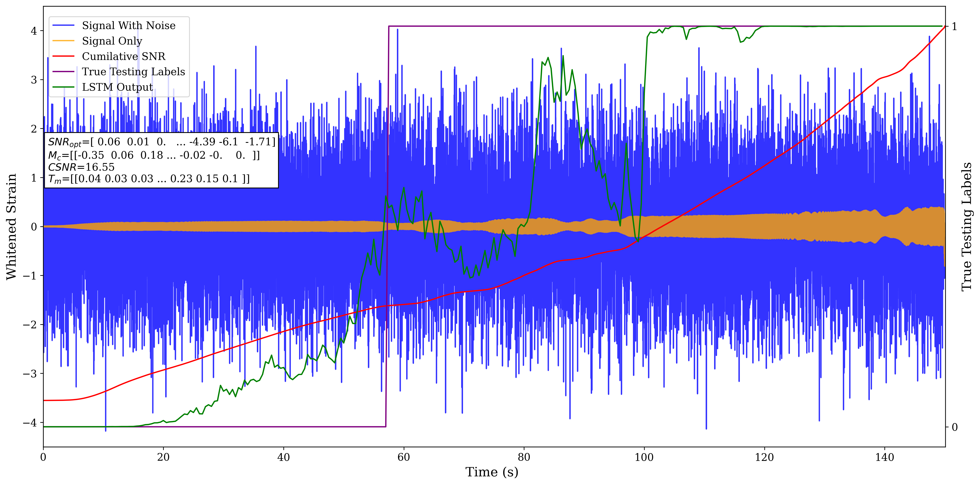
Task: Click the orange Signal Only legend line
Action: pyautogui.click(x=63, y=41)
